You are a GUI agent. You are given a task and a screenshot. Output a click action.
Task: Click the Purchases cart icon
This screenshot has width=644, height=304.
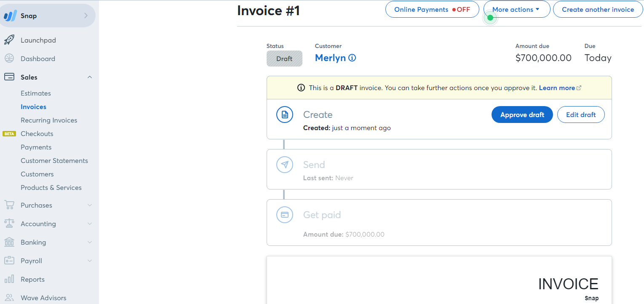tap(9, 205)
